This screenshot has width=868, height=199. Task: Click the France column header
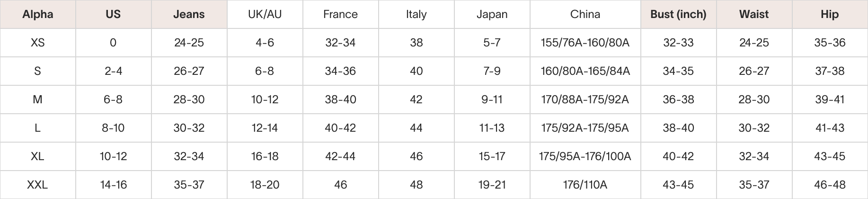[x=341, y=14]
